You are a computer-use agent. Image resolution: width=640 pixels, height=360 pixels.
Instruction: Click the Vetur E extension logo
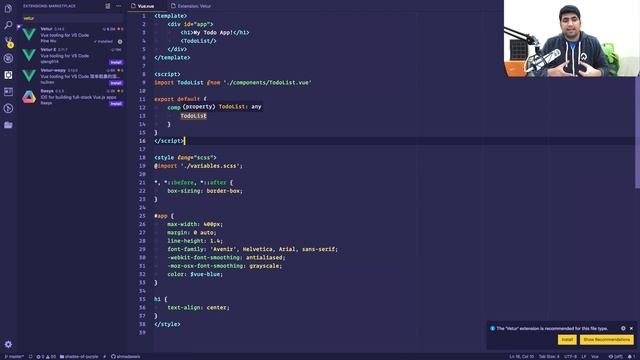coord(29,55)
